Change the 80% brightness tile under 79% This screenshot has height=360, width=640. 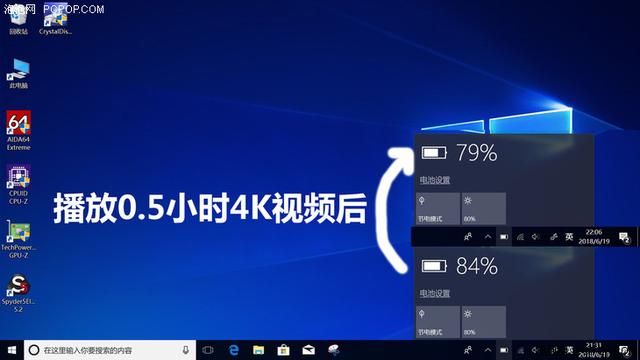(484, 208)
